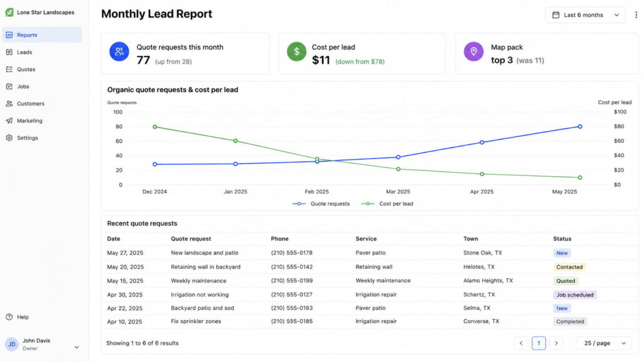Click the 'May 27, 2025' date cell

(x=125, y=253)
